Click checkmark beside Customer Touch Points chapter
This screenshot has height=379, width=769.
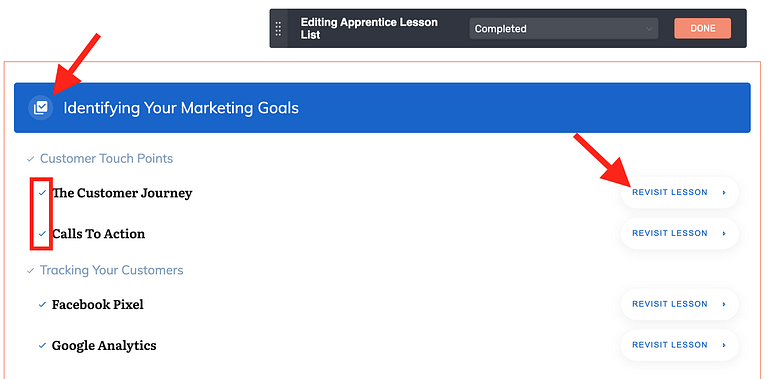point(30,159)
